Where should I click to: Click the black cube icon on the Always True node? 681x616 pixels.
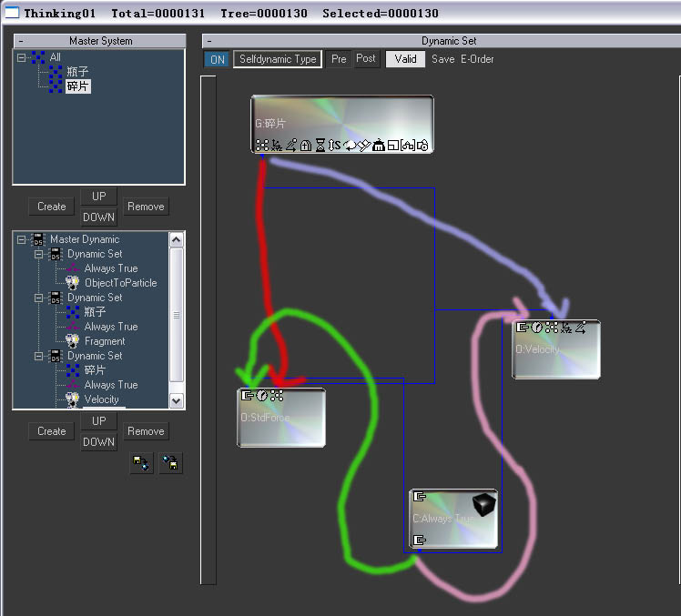[483, 504]
